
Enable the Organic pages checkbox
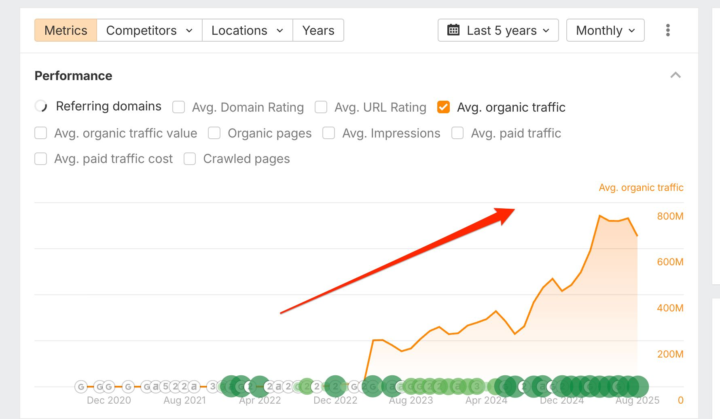pos(215,133)
